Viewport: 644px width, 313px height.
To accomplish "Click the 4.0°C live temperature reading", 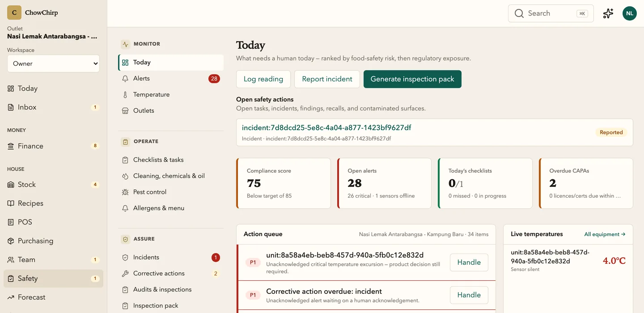I will 614,261.
